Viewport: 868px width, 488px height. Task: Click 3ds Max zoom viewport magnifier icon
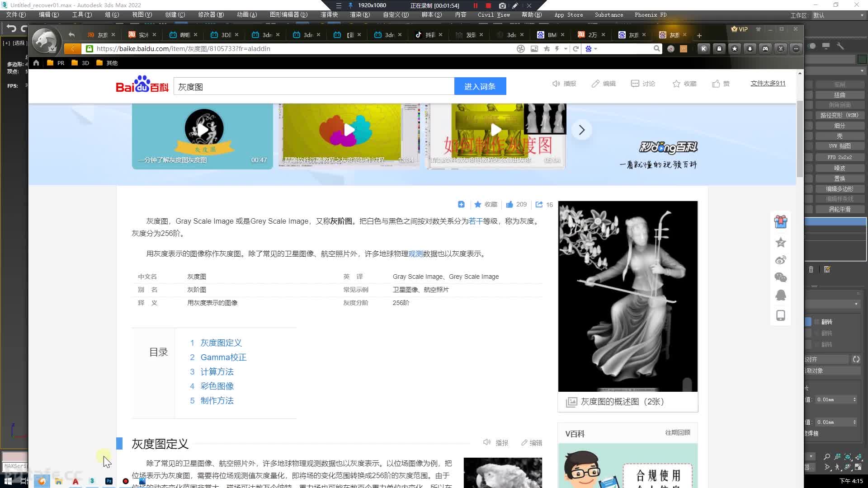pyautogui.click(x=827, y=457)
